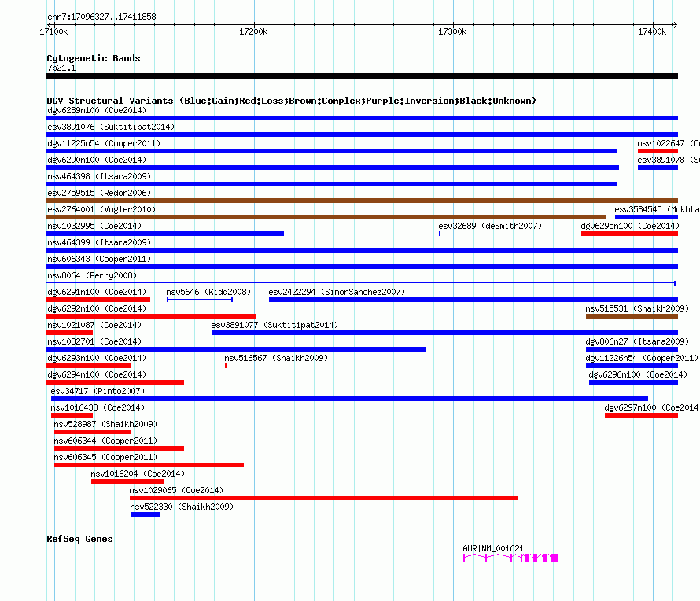Screen dimensions: 700x601
Task: Click nsv464399 (Itsara2009) variant label
Action: tap(99, 242)
